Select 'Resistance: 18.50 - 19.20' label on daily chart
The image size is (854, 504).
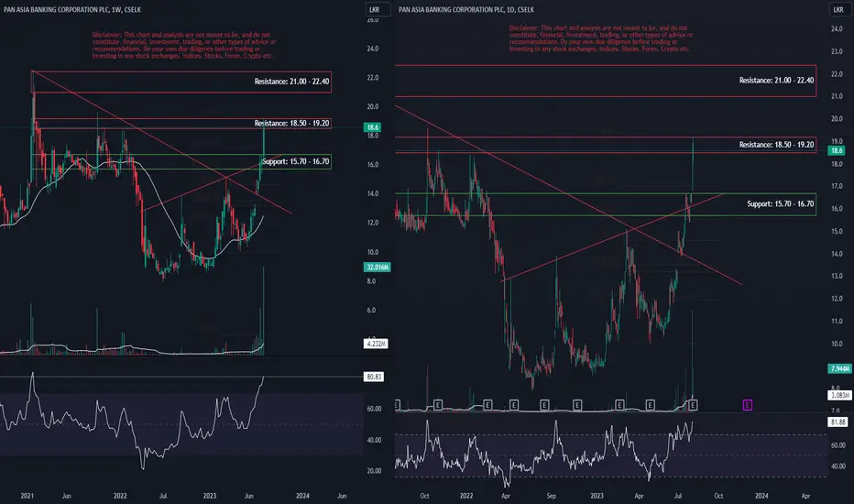pos(776,145)
